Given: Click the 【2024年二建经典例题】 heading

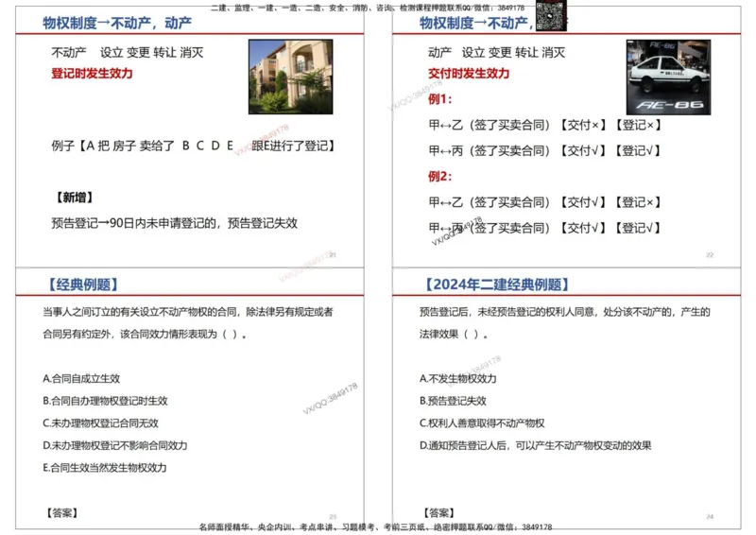Looking at the screenshot, I should point(497,285).
